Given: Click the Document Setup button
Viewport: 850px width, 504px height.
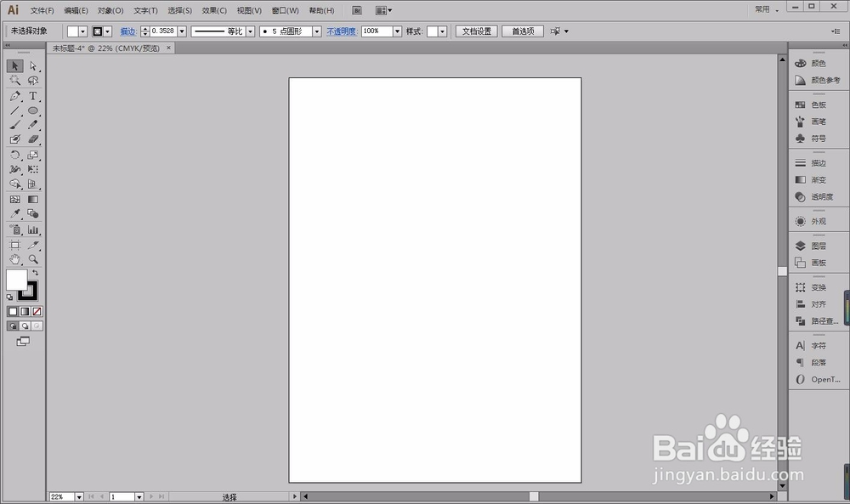Looking at the screenshot, I should click(x=477, y=31).
